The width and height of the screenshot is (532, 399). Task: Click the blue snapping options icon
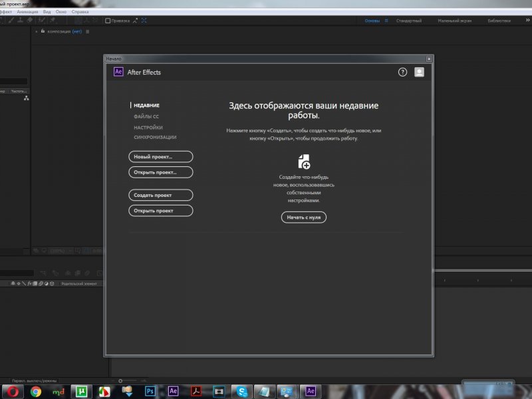144,21
